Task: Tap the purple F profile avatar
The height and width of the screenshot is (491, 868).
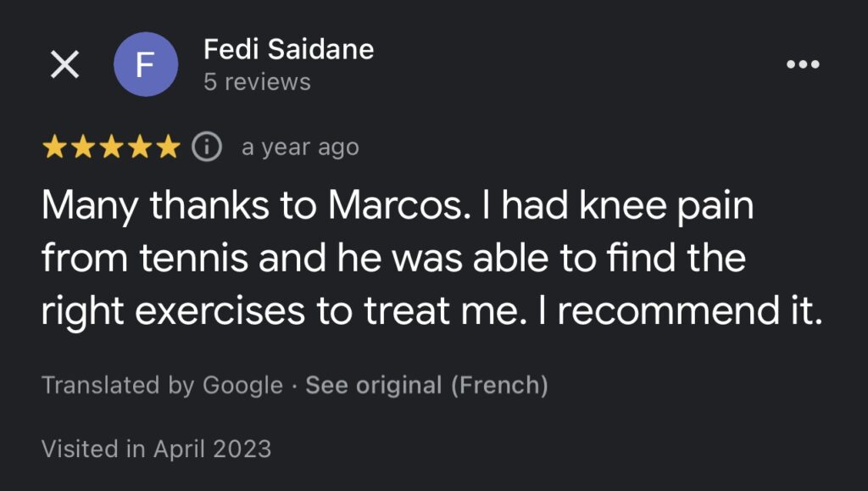Action: pyautogui.click(x=146, y=64)
